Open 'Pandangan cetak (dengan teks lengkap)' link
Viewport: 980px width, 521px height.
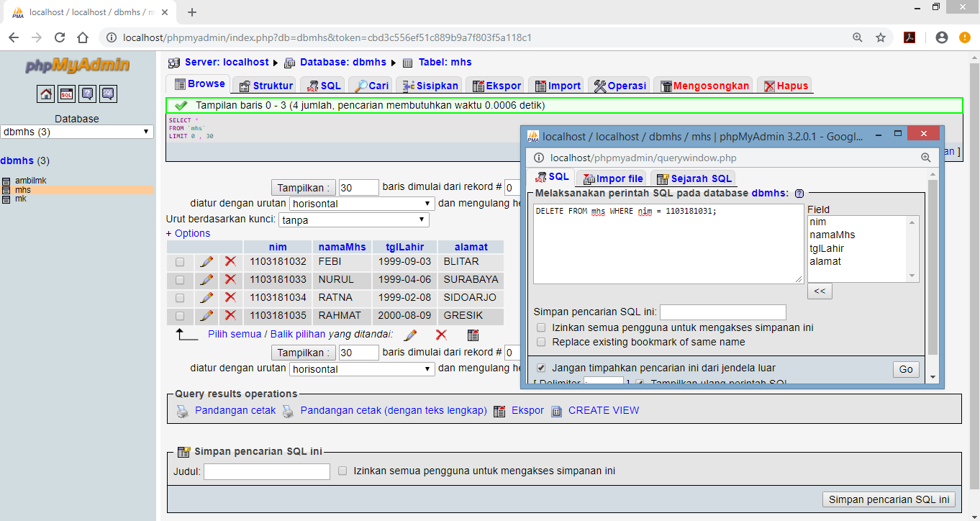tap(394, 410)
